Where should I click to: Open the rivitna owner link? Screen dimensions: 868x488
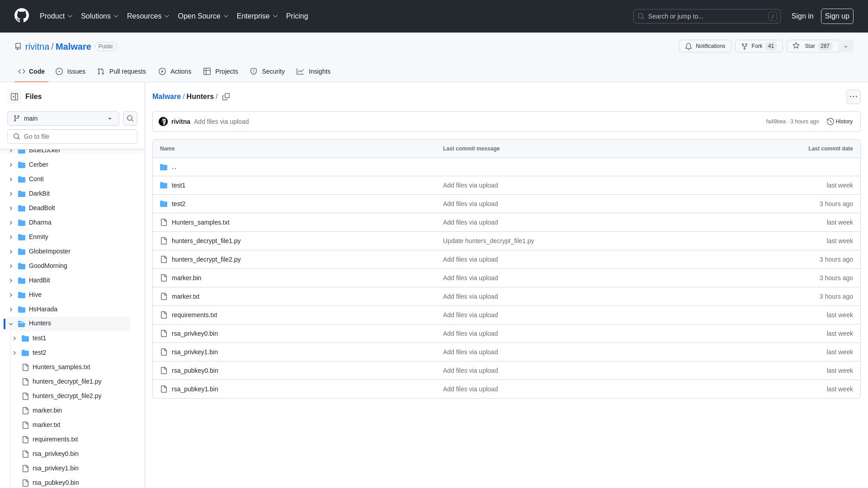pyautogui.click(x=37, y=47)
